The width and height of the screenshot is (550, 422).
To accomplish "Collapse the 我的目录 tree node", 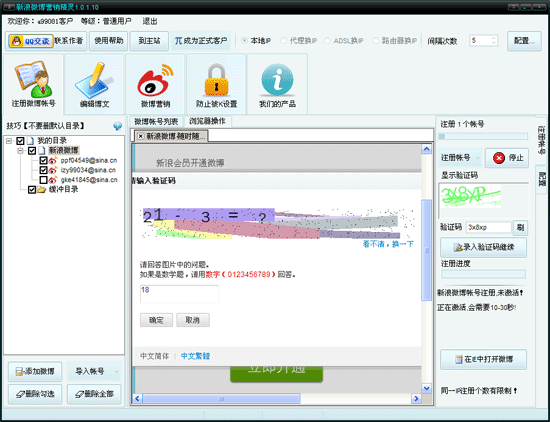I will click(9, 141).
